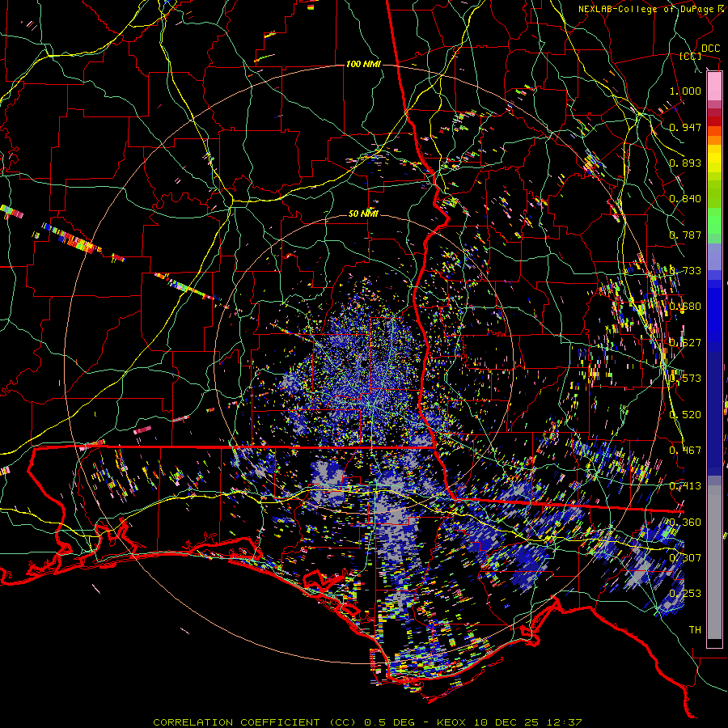Image resolution: width=728 pixels, height=728 pixels.
Task: Click the [CC] units label
Action: coord(691,57)
